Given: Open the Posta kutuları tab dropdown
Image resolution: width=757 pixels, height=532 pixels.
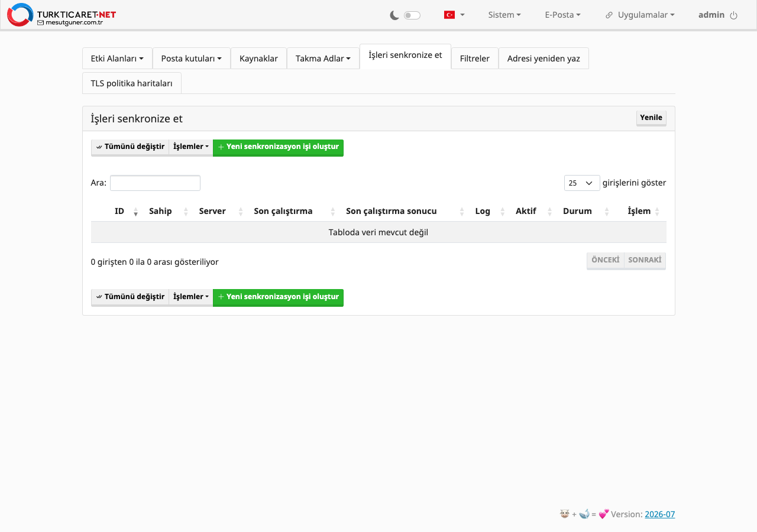Looking at the screenshot, I should click(x=192, y=59).
